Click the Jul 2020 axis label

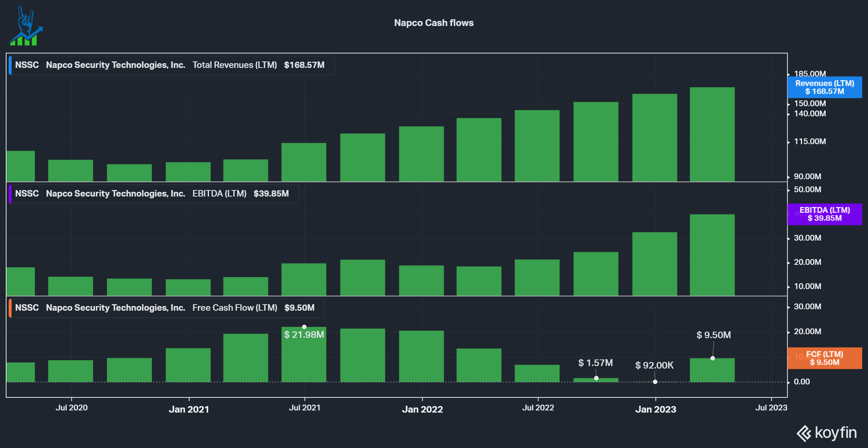[72, 408]
